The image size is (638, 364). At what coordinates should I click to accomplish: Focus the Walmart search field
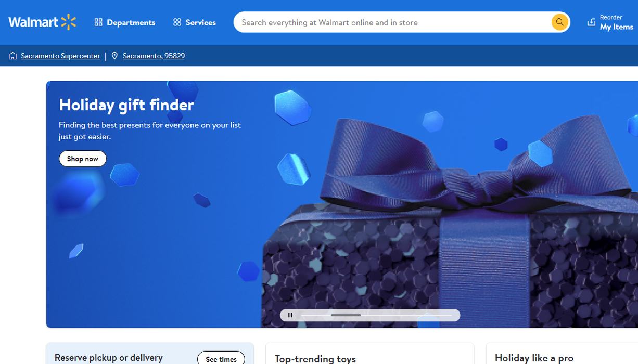pos(394,22)
